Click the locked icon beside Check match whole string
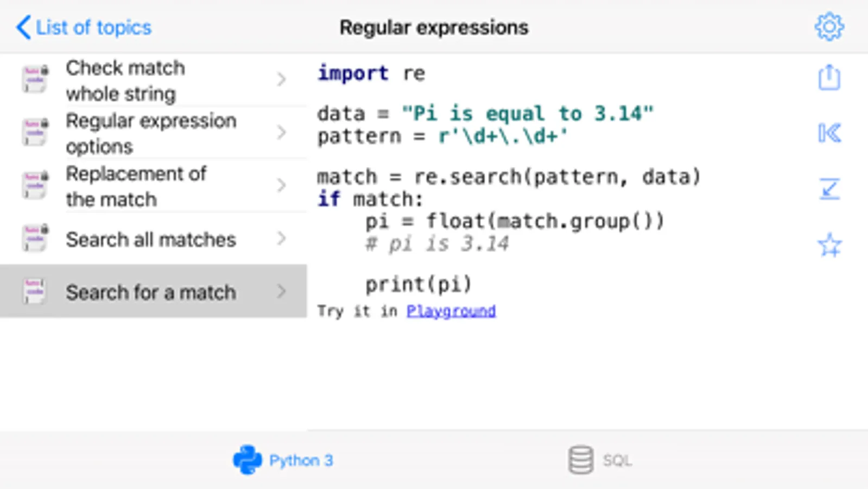The width and height of the screenshot is (868, 489). coord(35,79)
